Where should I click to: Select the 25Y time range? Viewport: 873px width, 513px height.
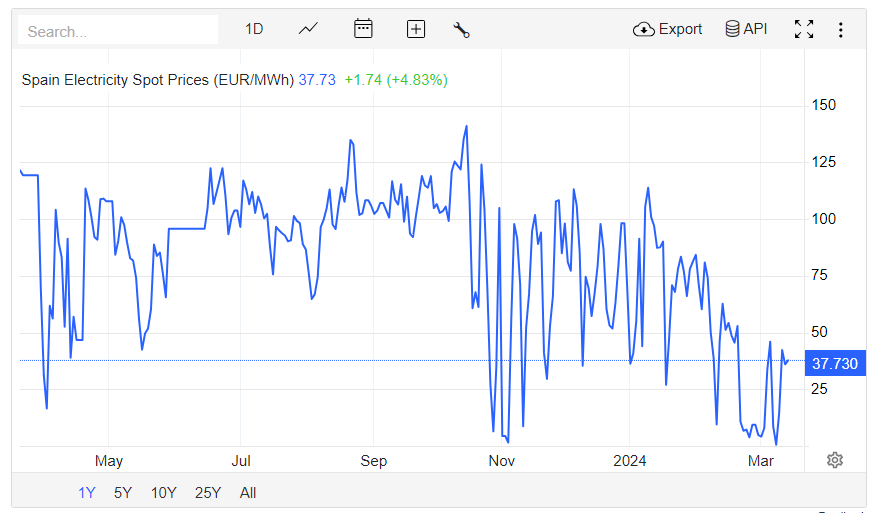point(208,493)
